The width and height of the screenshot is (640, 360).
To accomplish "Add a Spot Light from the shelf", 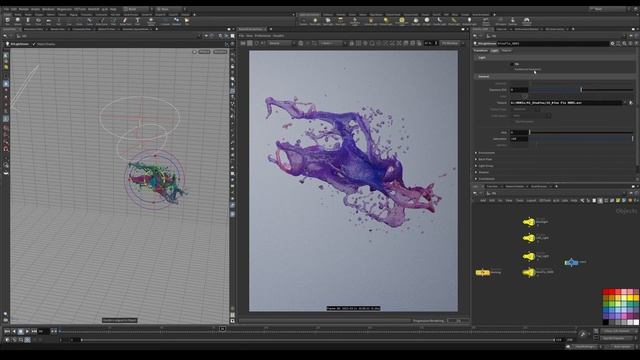I will coord(328,21).
